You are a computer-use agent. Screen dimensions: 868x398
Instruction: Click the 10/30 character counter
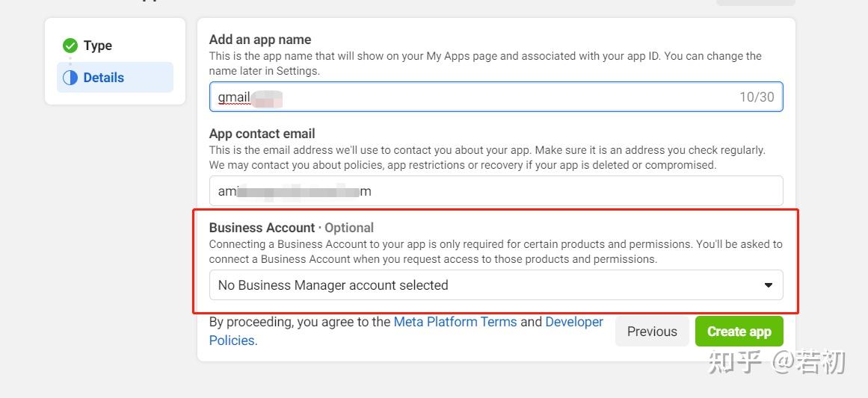pos(757,97)
